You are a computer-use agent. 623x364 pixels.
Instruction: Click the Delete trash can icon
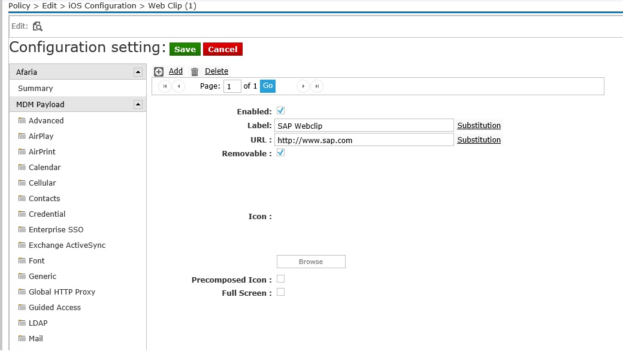click(195, 71)
